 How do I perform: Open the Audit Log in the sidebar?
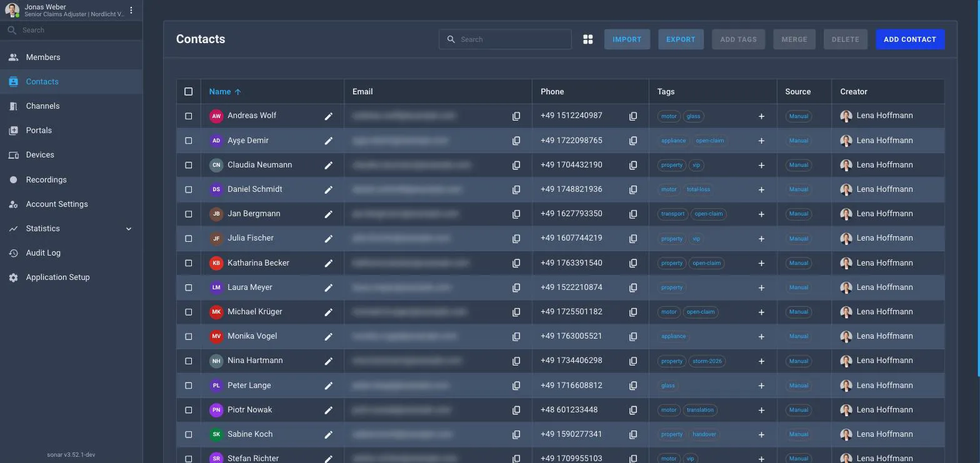[71, 253]
